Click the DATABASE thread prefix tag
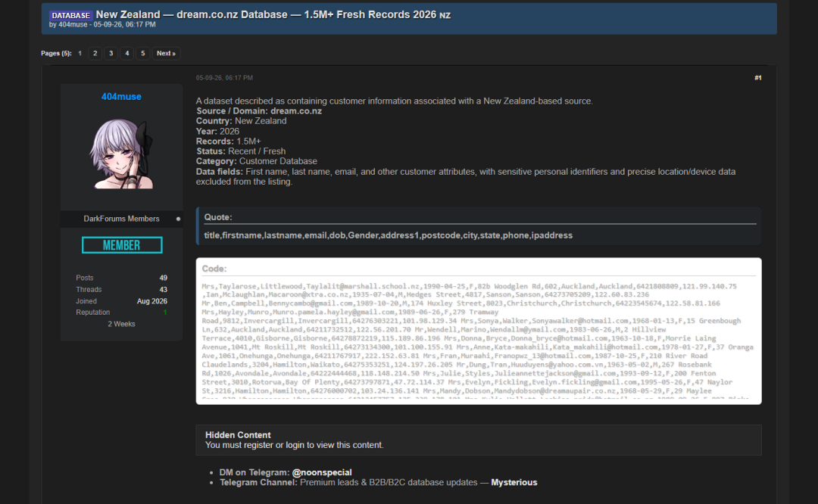This screenshot has height=504, width=818. [x=71, y=16]
